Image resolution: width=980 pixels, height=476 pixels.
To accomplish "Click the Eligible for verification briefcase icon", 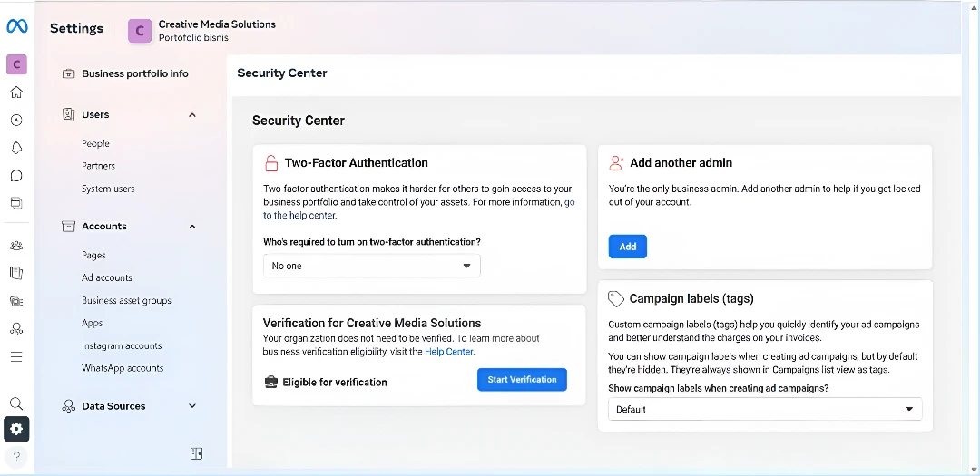I will click(270, 382).
